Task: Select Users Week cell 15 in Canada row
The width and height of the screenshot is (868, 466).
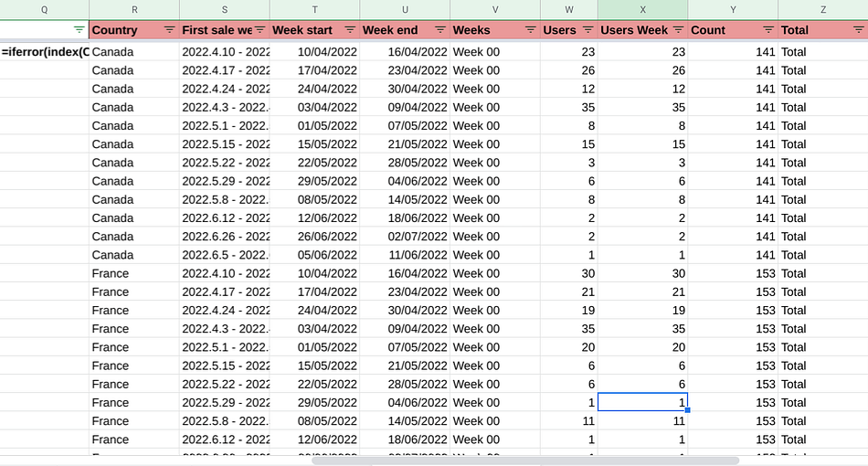Action: pos(642,143)
